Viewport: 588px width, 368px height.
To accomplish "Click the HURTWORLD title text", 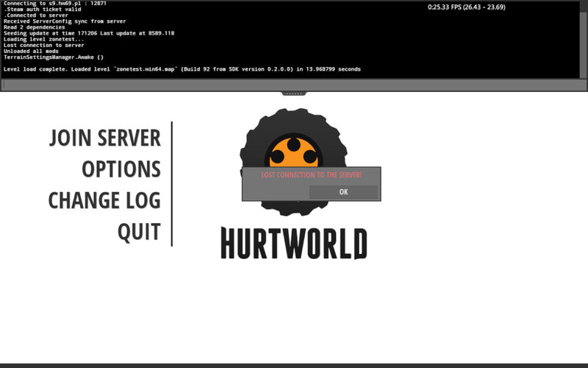I will tap(294, 243).
